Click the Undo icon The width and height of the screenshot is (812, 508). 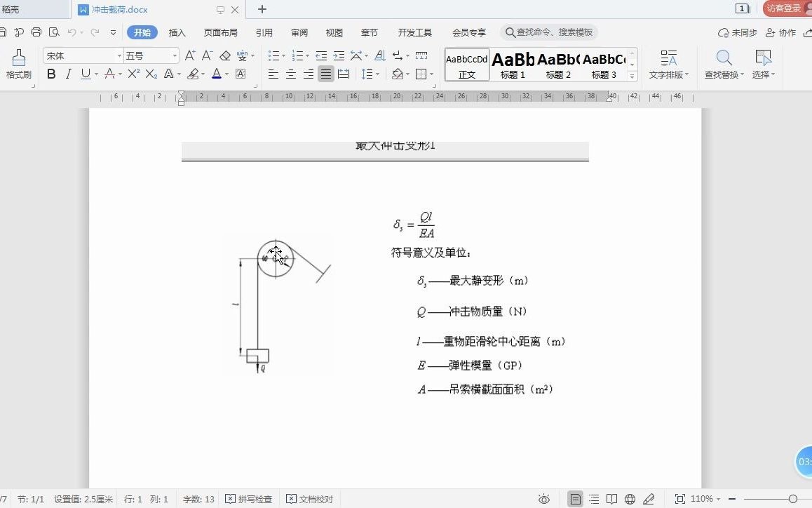coord(73,32)
